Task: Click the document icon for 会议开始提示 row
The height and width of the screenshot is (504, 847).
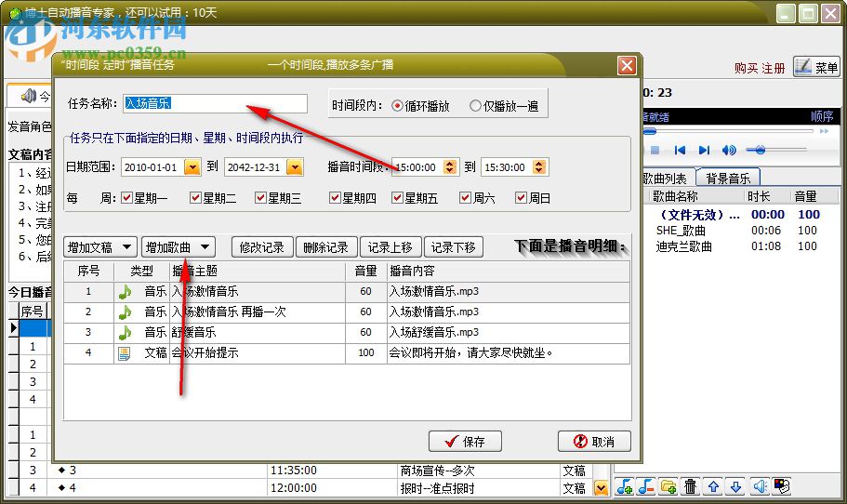Action: click(125, 353)
